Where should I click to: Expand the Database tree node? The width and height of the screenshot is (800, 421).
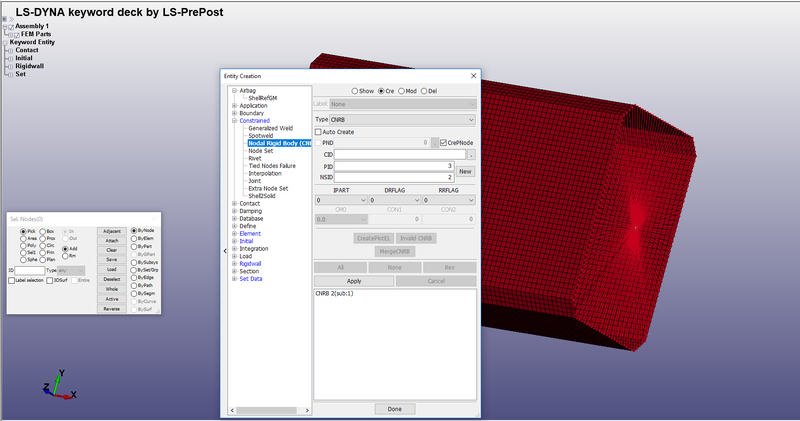click(234, 218)
